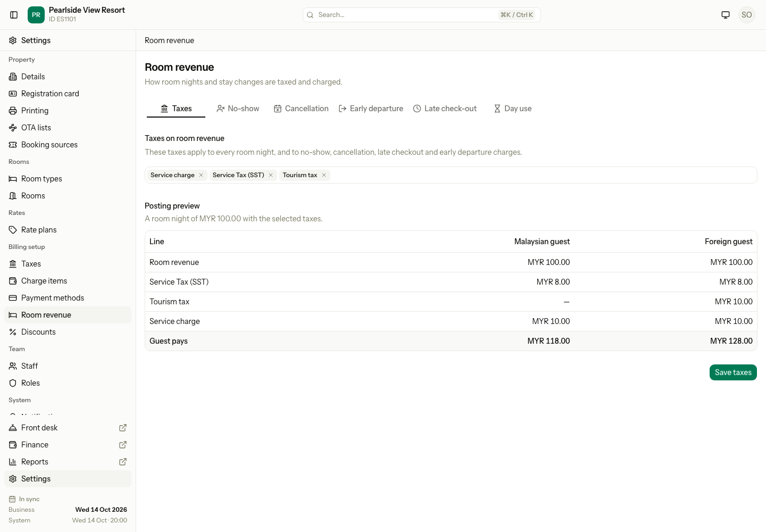Open external link icon beside Finance
The height and width of the screenshot is (532, 766).
click(123, 445)
